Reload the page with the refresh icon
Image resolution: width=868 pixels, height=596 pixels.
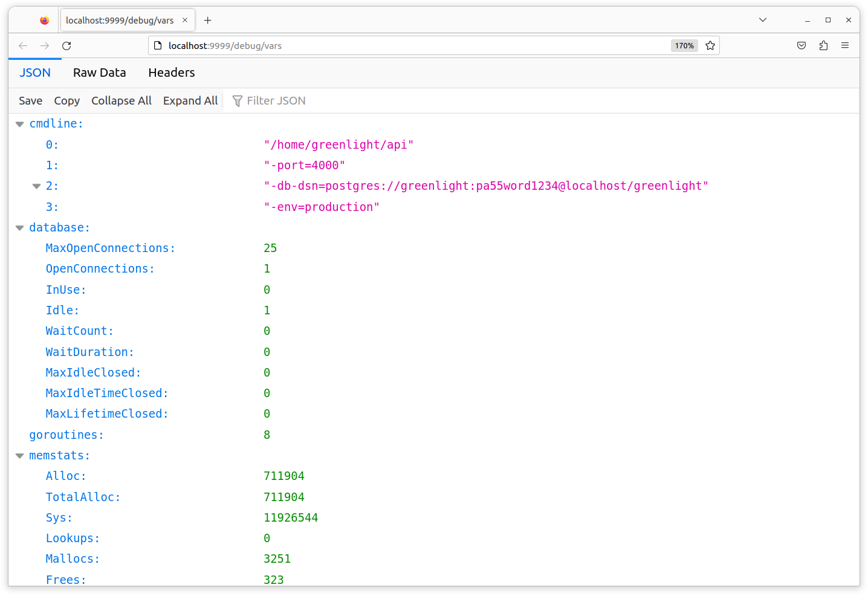point(66,46)
